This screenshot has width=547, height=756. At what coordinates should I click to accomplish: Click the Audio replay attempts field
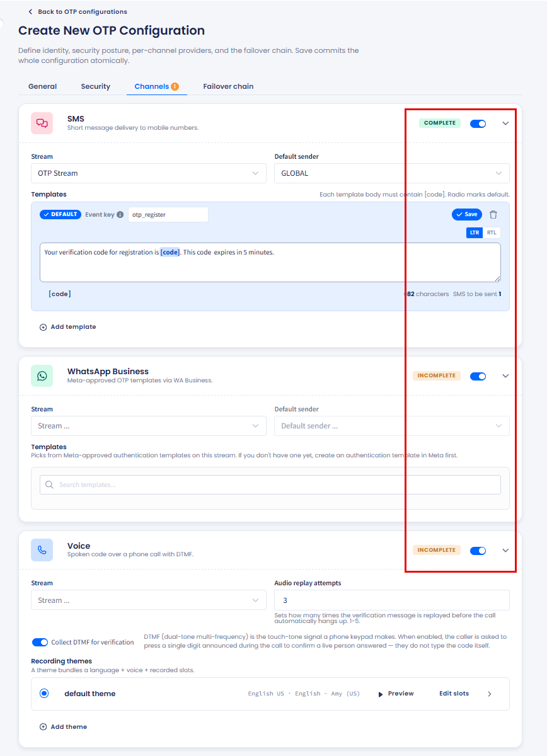(x=392, y=600)
